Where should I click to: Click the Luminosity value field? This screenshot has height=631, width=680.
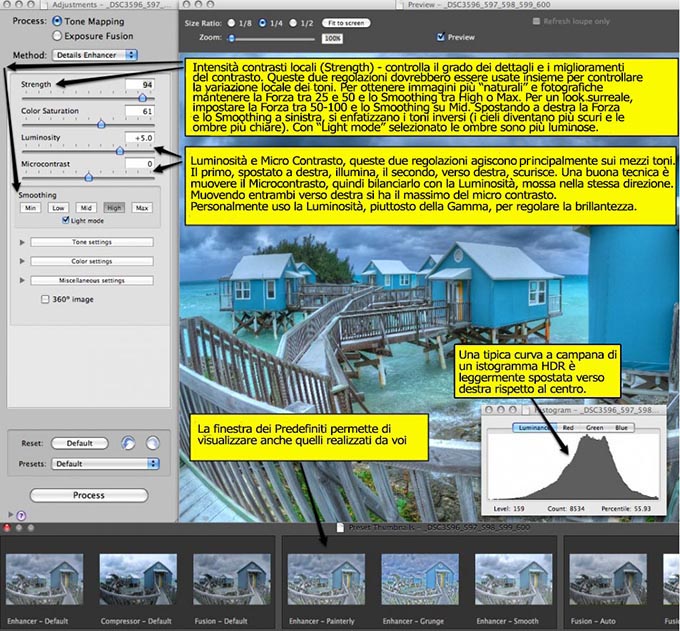pyautogui.click(x=140, y=138)
